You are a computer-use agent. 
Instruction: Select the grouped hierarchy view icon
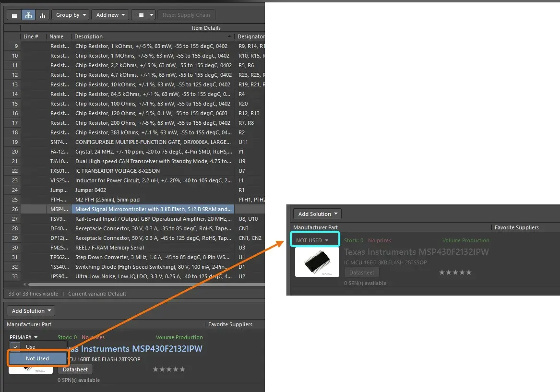tap(29, 15)
